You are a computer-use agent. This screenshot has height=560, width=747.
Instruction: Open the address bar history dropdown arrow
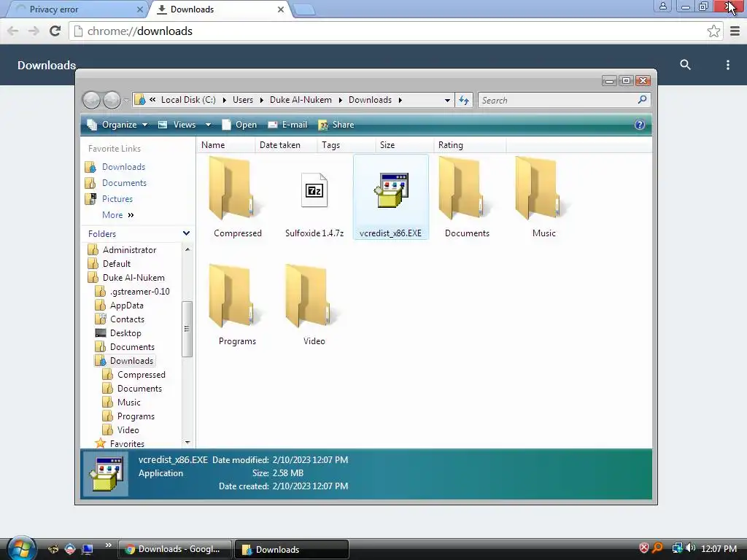(447, 100)
